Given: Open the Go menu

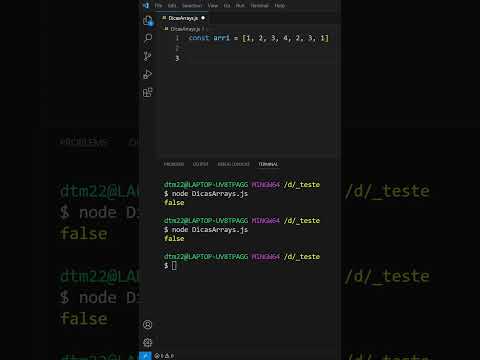Looking at the screenshot, I should (x=227, y=6).
